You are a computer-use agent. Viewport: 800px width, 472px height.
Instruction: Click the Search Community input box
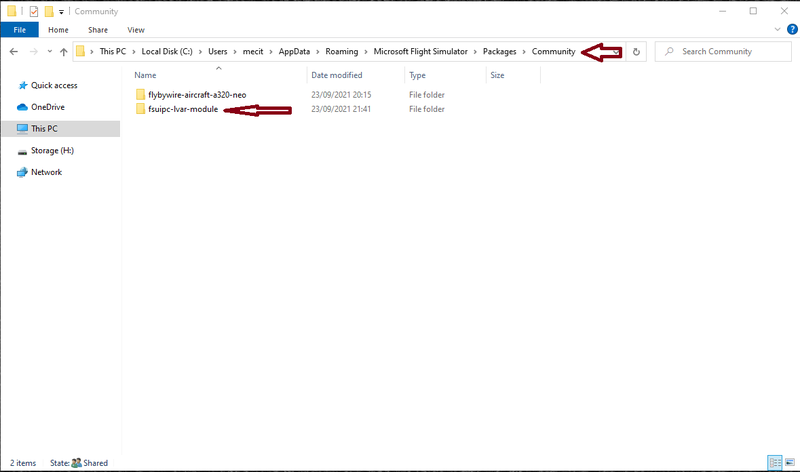point(723,52)
